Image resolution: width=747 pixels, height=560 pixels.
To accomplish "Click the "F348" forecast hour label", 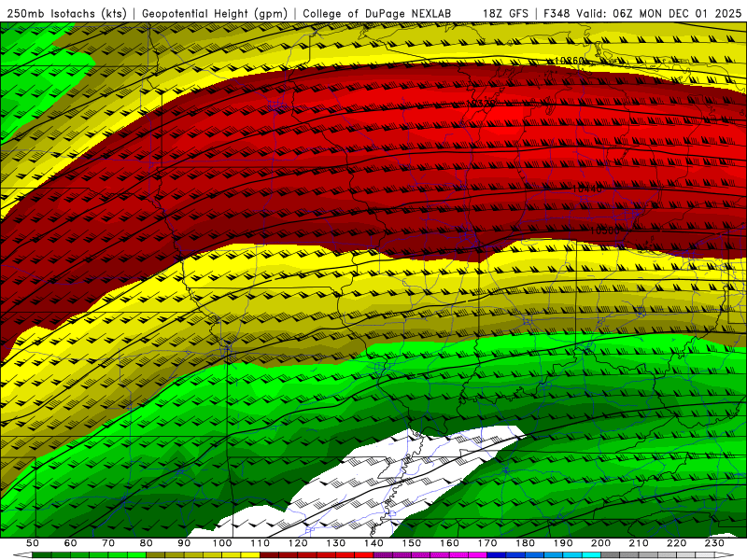I will (557, 13).
